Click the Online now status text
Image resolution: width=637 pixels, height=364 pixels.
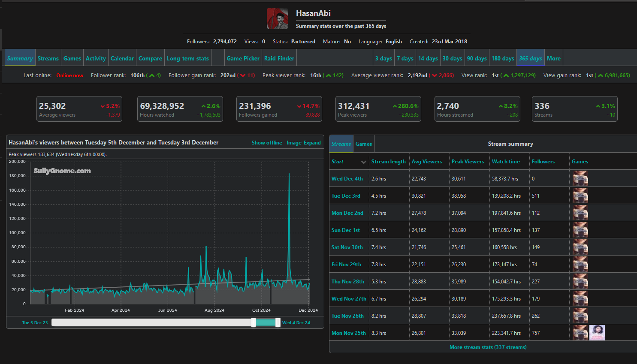coord(70,75)
